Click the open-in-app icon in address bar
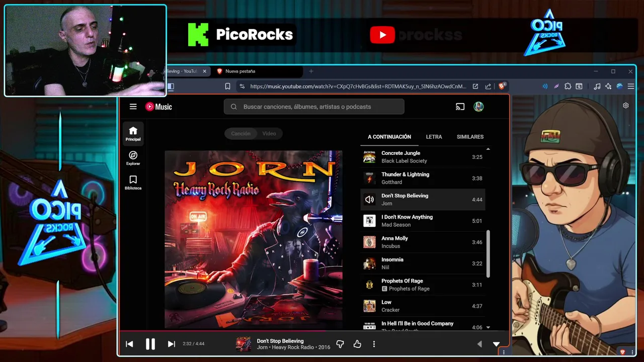The width and height of the screenshot is (644, 362). tap(475, 86)
